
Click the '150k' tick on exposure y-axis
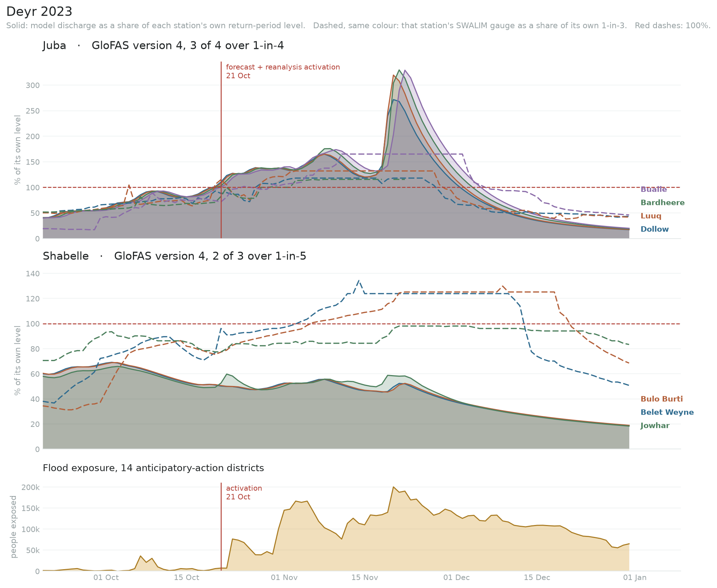30,508
